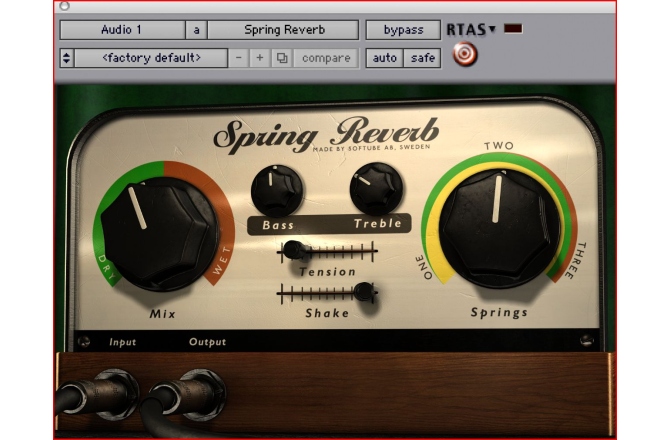Open the Spring Reverb plug-in selector
The height and width of the screenshot is (440, 672).
click(x=283, y=30)
